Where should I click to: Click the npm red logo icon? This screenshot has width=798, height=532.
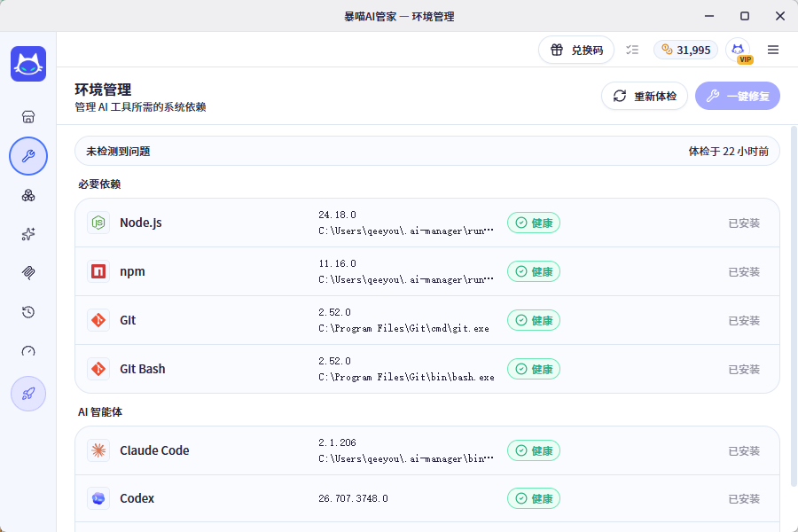click(98, 271)
